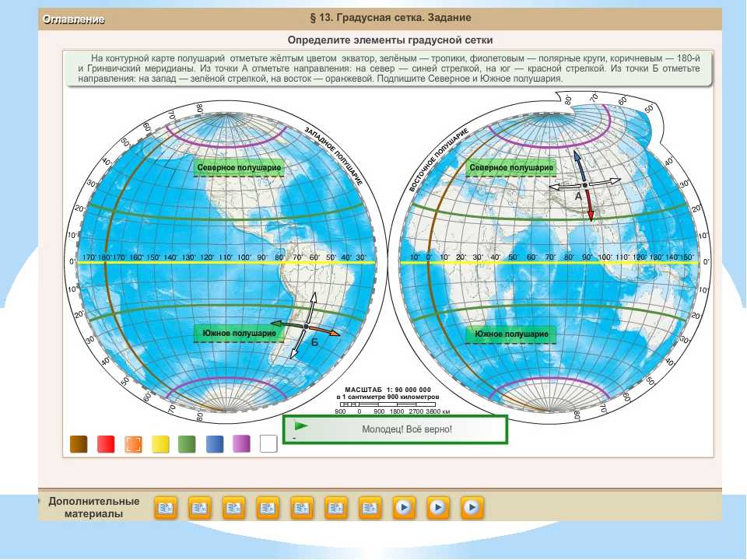The height and width of the screenshot is (560, 747).
Task: Launch the first play-button material
Action: pyautogui.click(x=404, y=508)
